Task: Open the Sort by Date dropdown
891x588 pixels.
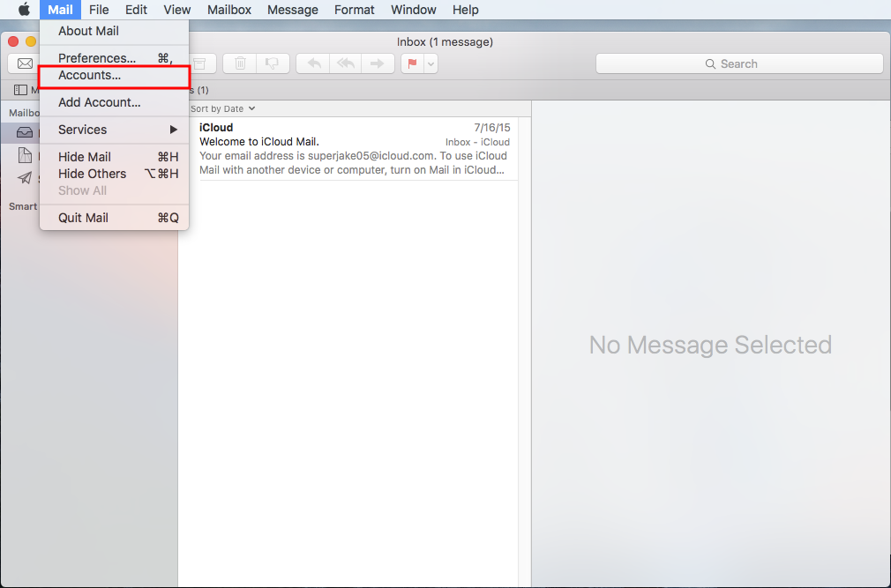Action: pyautogui.click(x=222, y=108)
